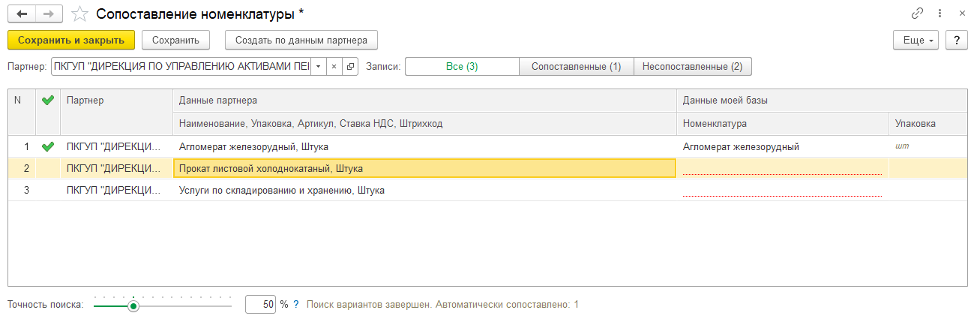Open the three-dot form menu
This screenshot has width=980, height=322.
(940, 14)
